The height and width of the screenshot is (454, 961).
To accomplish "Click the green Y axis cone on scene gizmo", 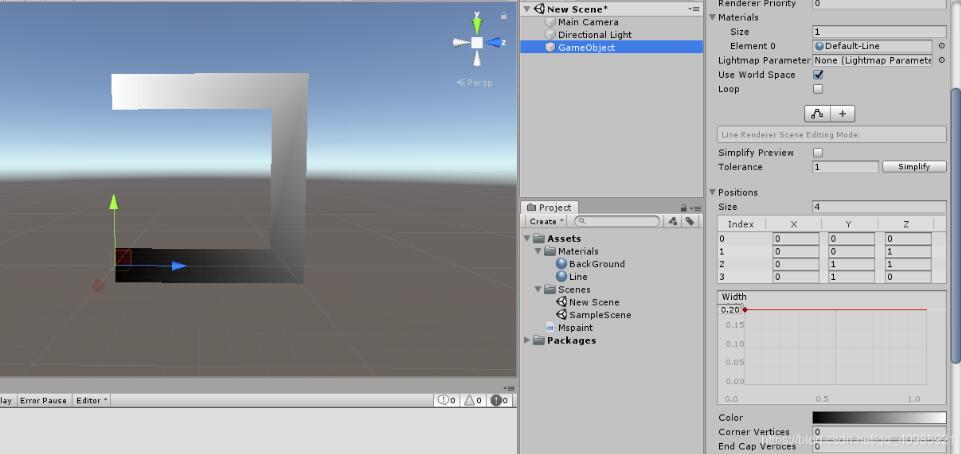I will (477, 25).
